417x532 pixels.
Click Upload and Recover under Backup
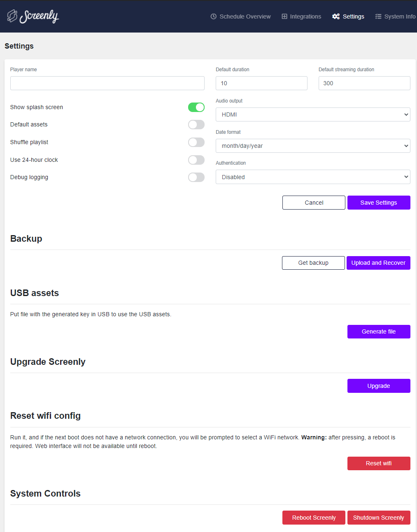click(378, 263)
